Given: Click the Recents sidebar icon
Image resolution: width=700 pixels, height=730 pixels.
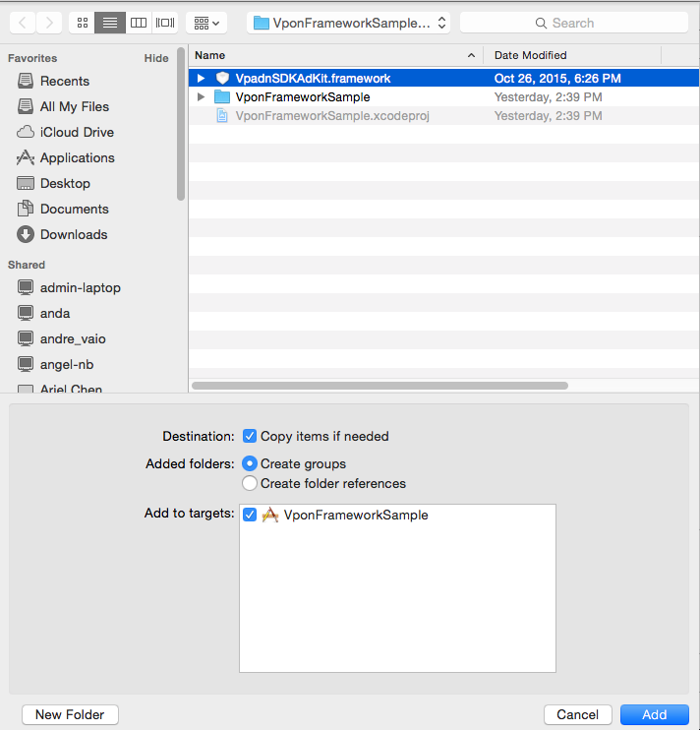Looking at the screenshot, I should tap(26, 81).
